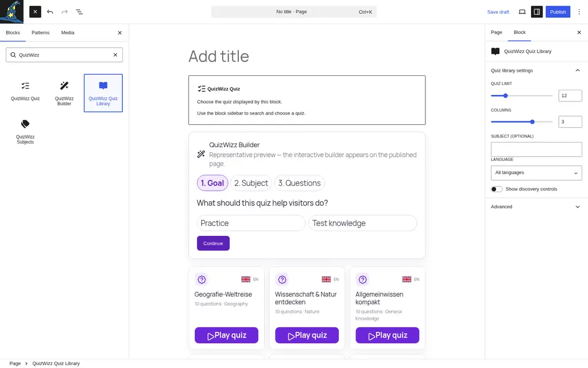This screenshot has width=588, height=368.
Task: Insert the QuizWizz Quiz Library block
Action: (103, 93)
